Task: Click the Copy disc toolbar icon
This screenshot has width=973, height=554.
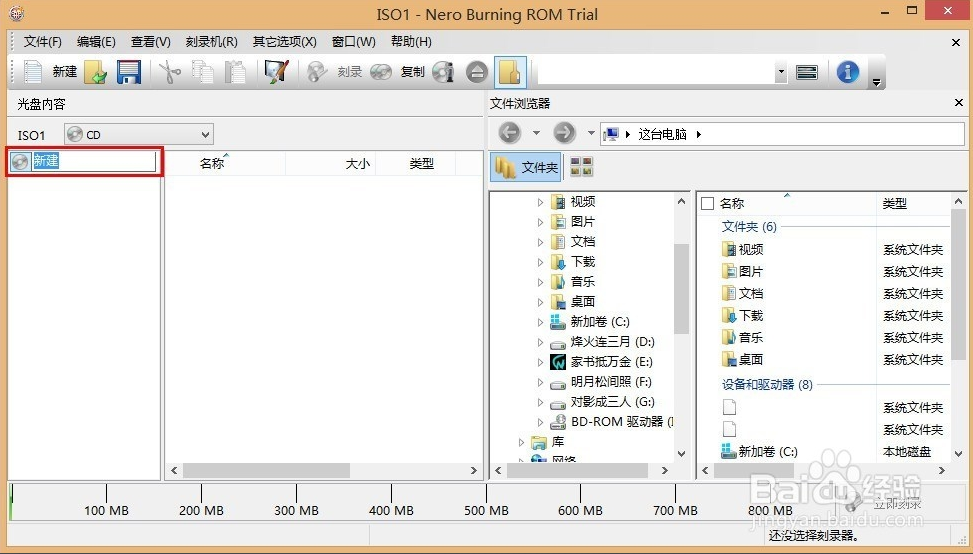Action: [x=381, y=72]
